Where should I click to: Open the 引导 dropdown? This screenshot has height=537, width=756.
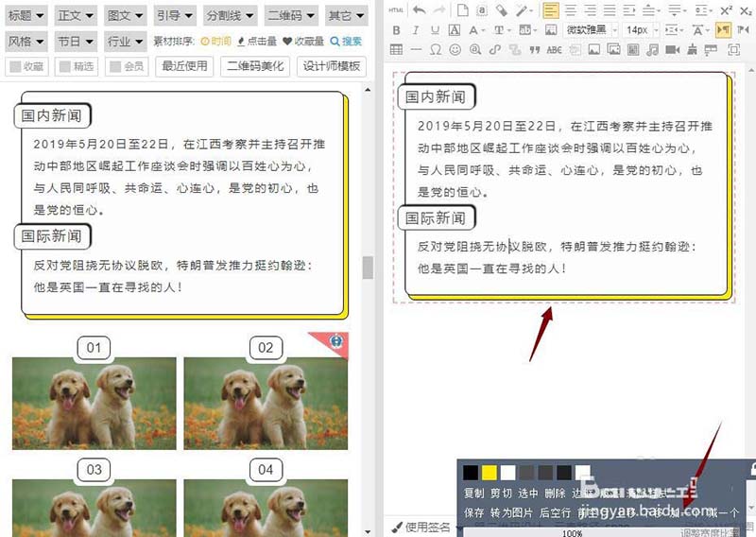[x=175, y=16]
